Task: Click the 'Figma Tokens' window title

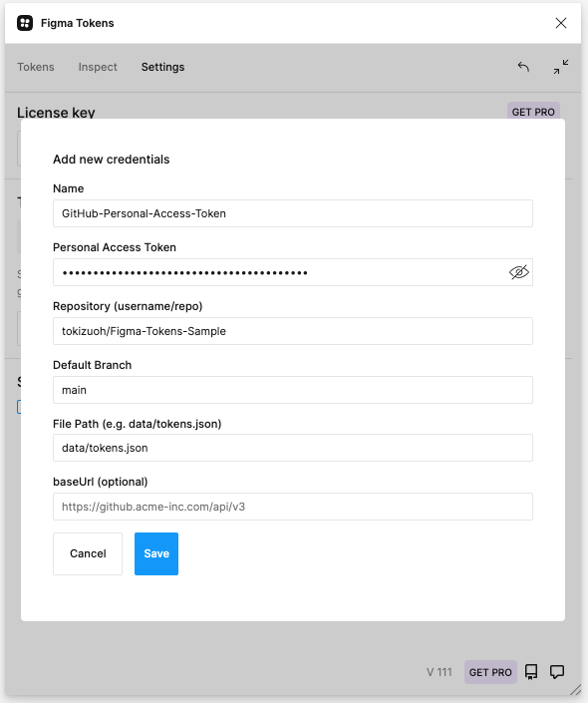Action: [77, 23]
